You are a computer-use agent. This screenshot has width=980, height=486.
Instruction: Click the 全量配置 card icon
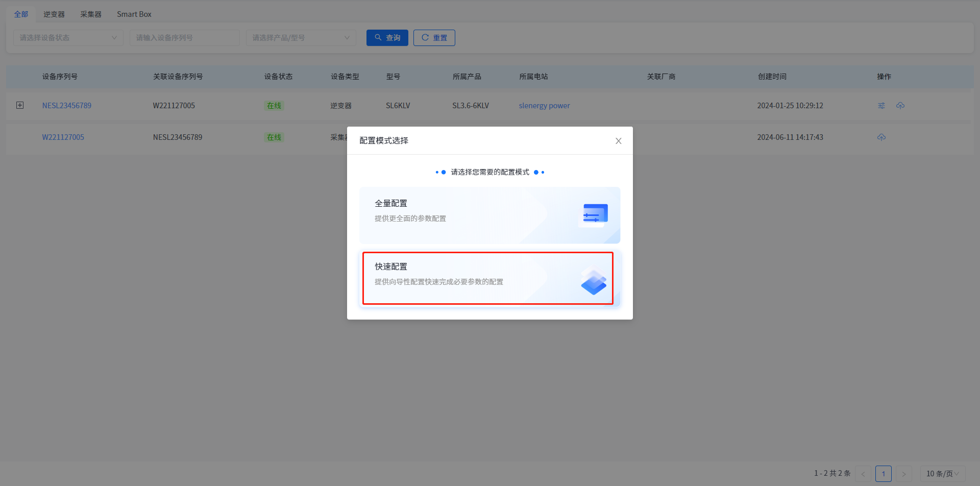pyautogui.click(x=595, y=215)
